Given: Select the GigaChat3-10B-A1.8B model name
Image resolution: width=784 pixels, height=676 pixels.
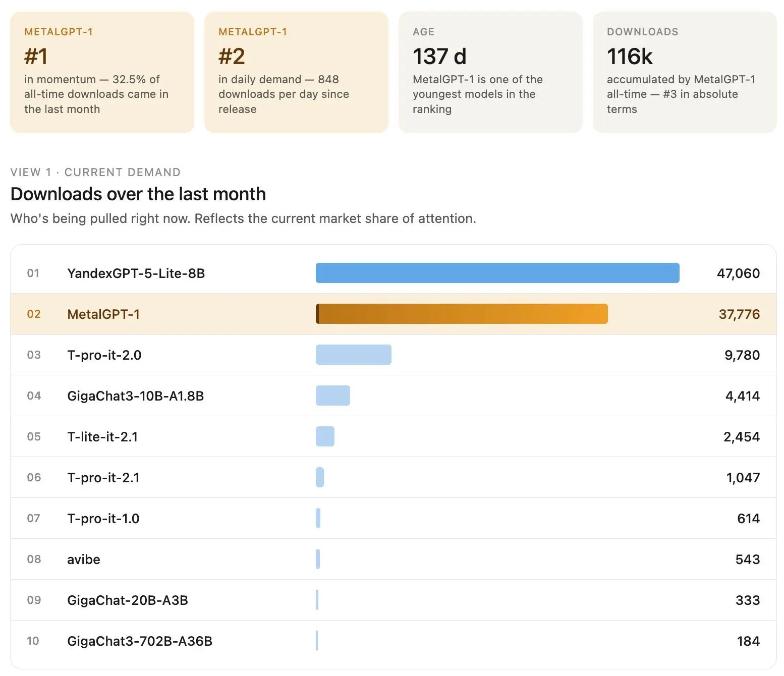Looking at the screenshot, I should click(x=136, y=396).
